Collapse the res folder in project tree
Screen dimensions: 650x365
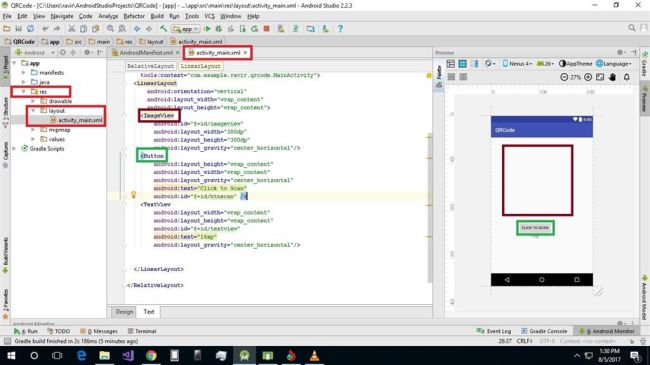click(24, 91)
